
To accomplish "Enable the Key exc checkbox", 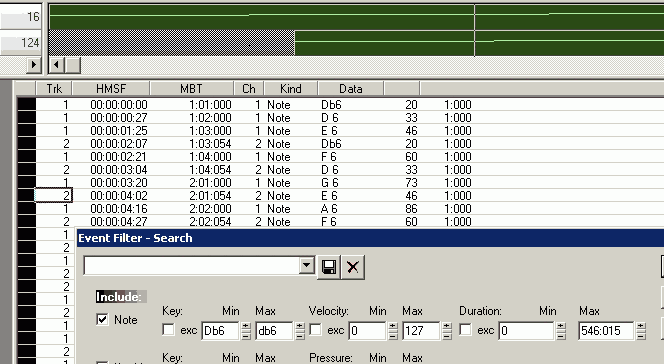I will click(168, 330).
